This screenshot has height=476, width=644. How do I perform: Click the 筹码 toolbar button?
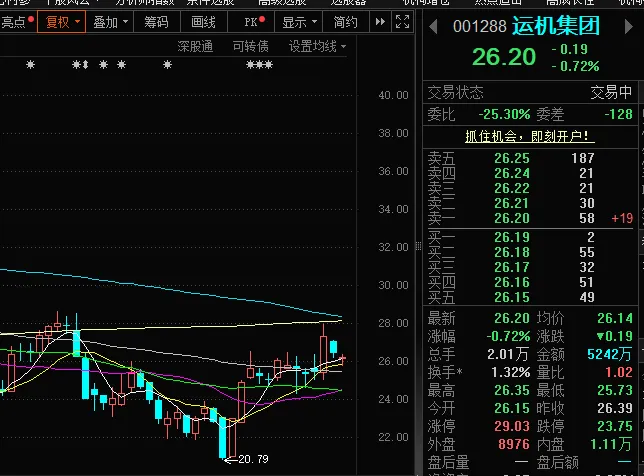[156, 22]
